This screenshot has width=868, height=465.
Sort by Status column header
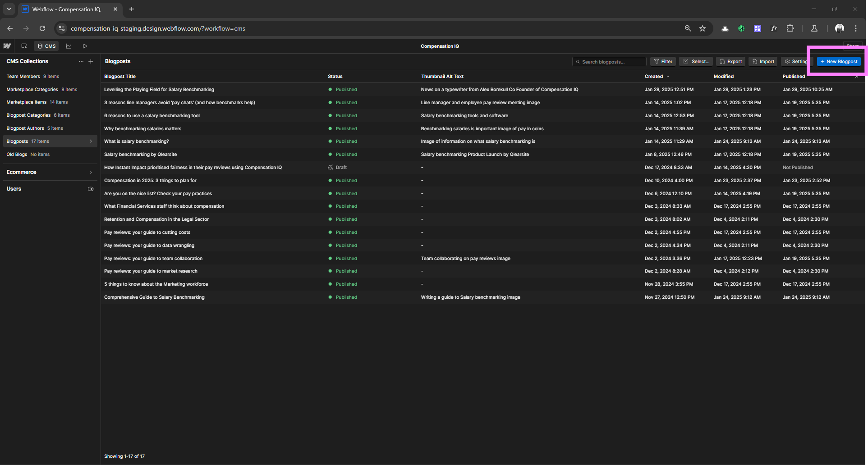pyautogui.click(x=335, y=77)
